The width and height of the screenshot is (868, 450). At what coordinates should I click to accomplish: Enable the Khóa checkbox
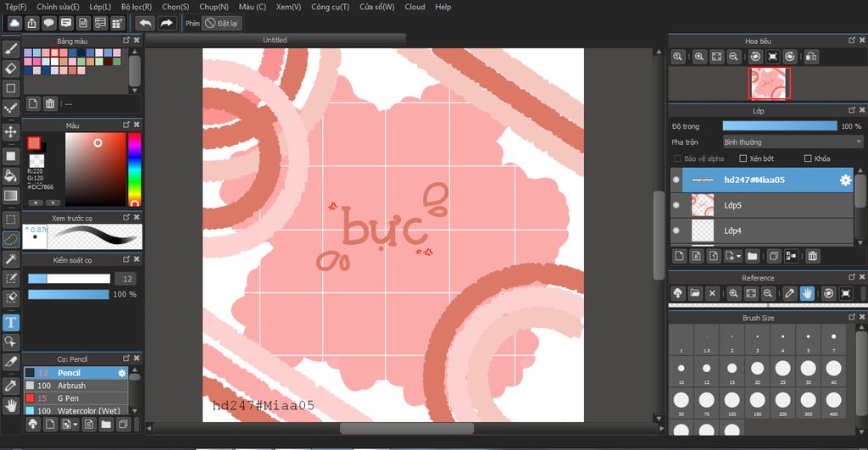pyautogui.click(x=808, y=158)
